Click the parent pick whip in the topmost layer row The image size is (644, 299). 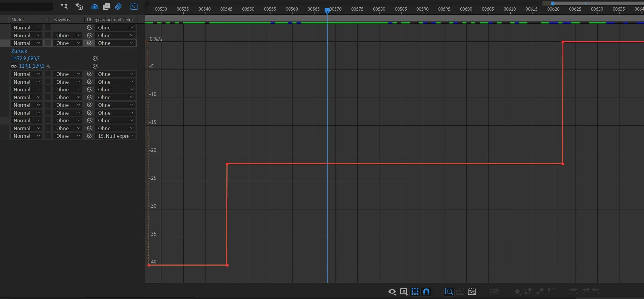pos(89,27)
